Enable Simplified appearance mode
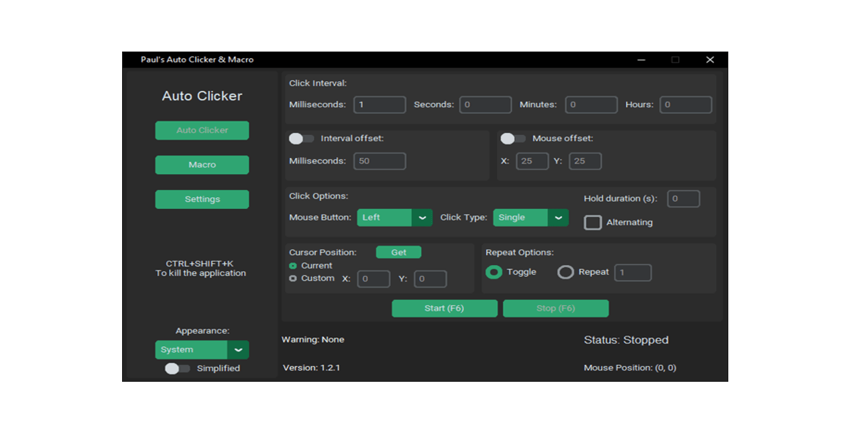 coord(177,368)
